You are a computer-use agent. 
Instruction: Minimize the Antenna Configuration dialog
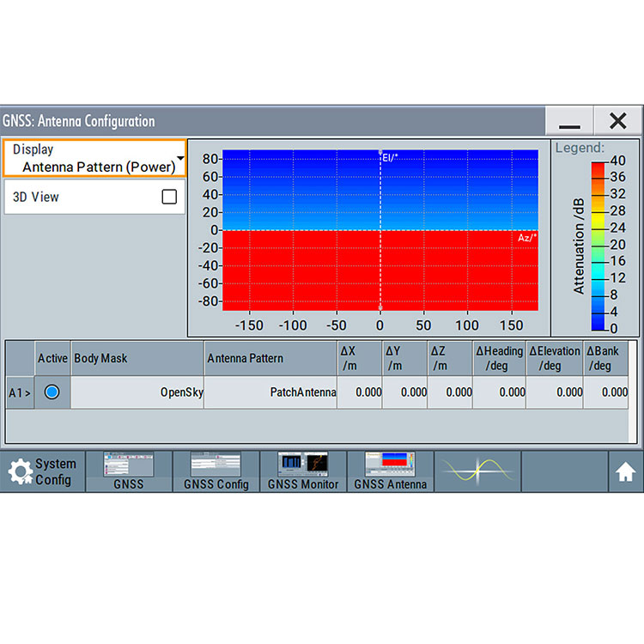click(x=568, y=122)
